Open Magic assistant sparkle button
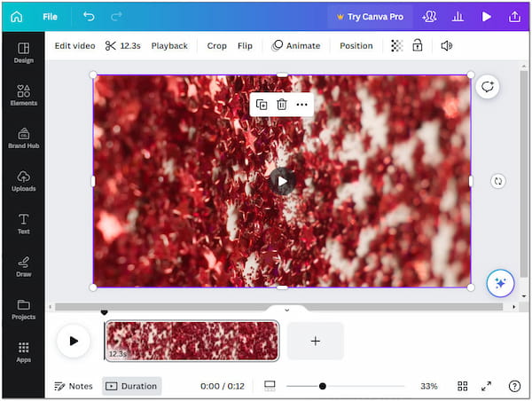This screenshot has width=532, height=401. click(500, 283)
